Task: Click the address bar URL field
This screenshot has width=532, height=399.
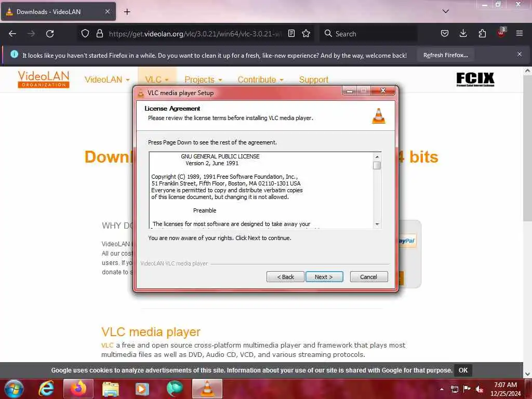Action: [x=195, y=34]
